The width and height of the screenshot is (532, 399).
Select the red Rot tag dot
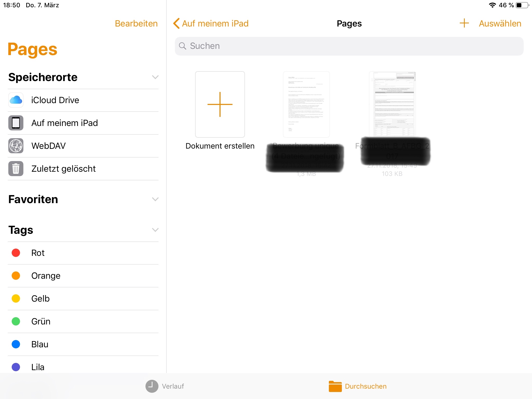click(16, 253)
